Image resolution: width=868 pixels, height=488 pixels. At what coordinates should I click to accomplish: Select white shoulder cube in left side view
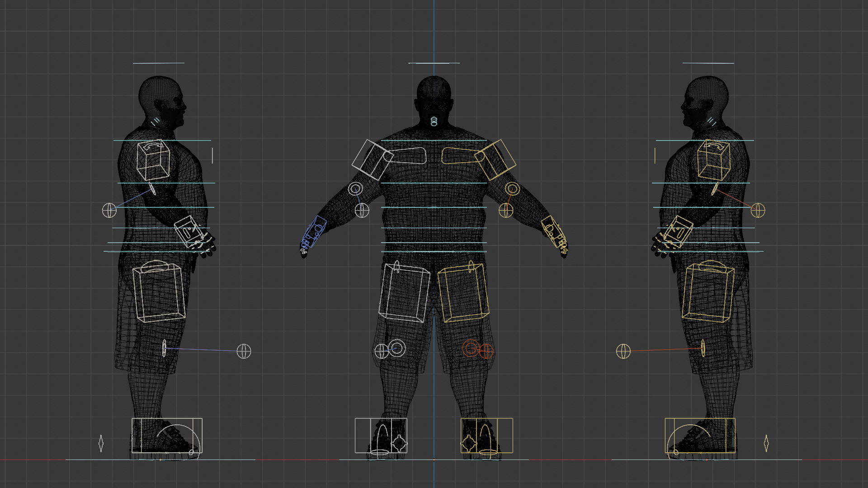(x=153, y=160)
